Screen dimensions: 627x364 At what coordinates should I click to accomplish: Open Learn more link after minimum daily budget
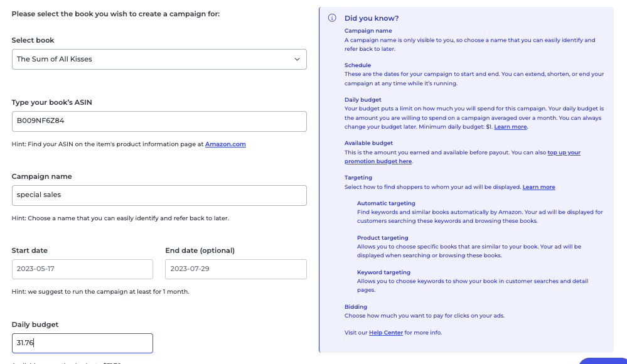(510, 127)
